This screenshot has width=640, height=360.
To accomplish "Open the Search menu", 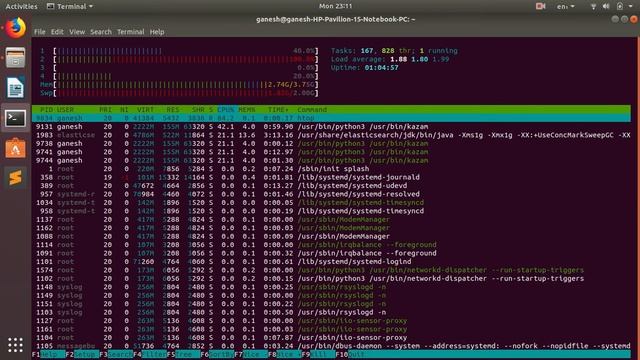I will pos(101,32).
